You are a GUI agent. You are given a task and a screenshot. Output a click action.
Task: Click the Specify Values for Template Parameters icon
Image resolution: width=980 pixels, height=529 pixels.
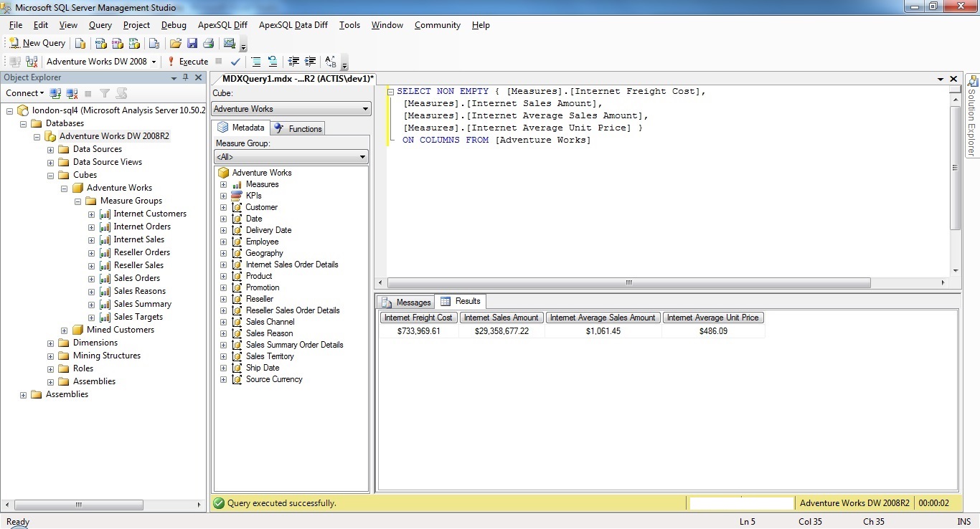[331, 62]
